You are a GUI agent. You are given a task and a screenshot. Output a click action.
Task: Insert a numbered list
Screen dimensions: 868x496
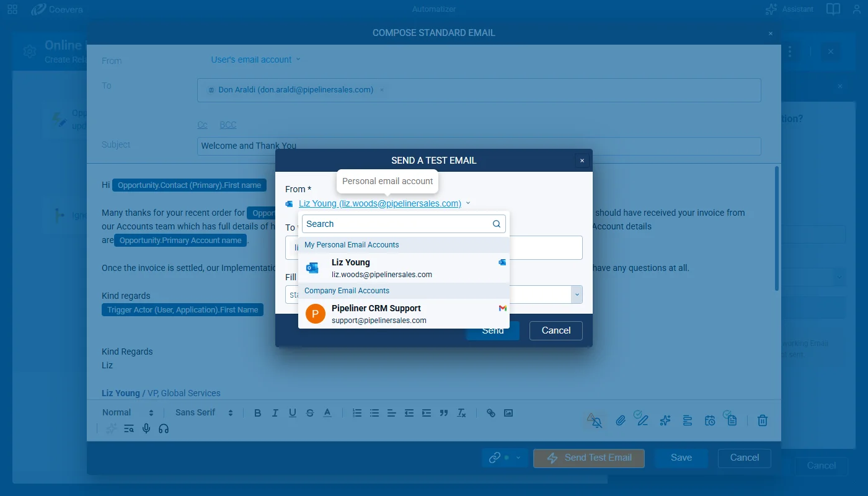[x=357, y=413]
